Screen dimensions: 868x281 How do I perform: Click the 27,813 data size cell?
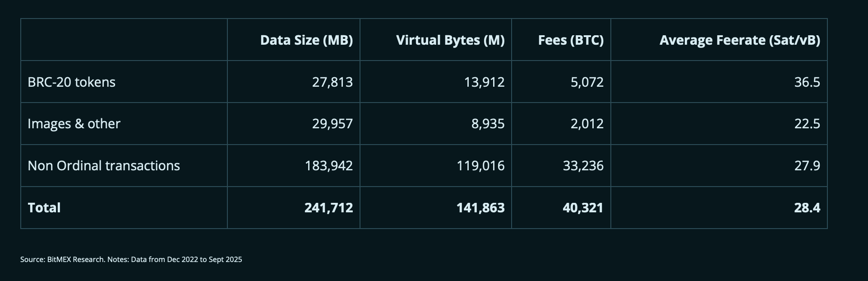pos(332,82)
